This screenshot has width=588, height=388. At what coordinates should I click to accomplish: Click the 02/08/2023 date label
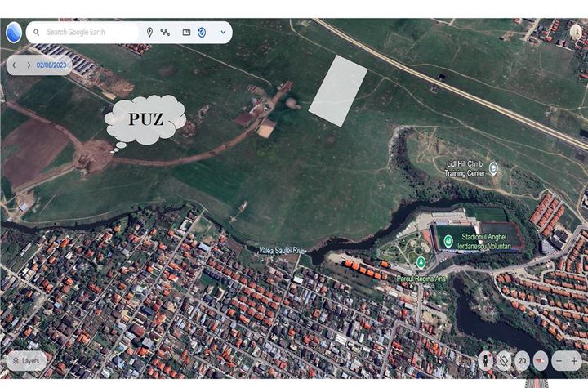click(51, 65)
